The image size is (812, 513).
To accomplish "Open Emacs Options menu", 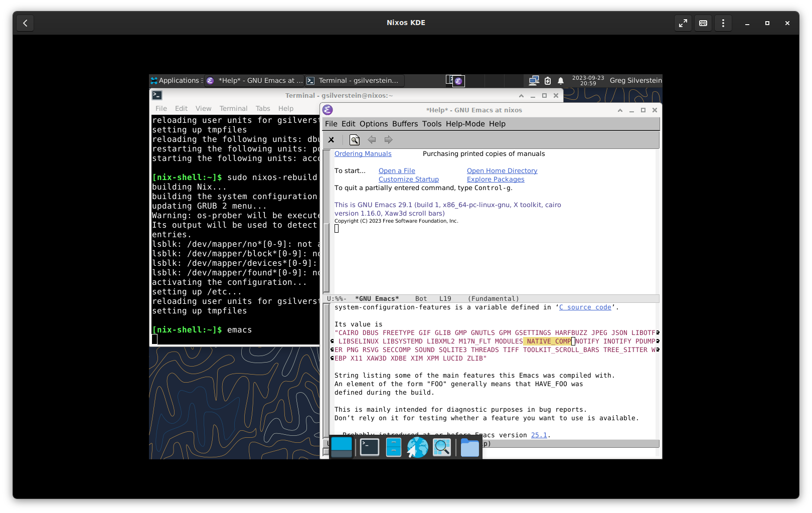I will coord(374,124).
